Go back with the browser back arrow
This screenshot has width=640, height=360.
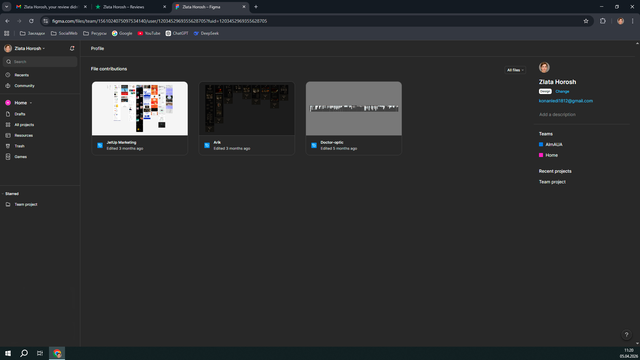click(7, 21)
